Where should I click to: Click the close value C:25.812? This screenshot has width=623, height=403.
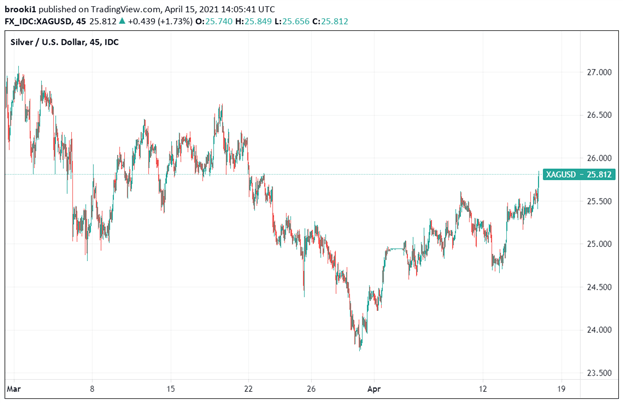[330, 21]
